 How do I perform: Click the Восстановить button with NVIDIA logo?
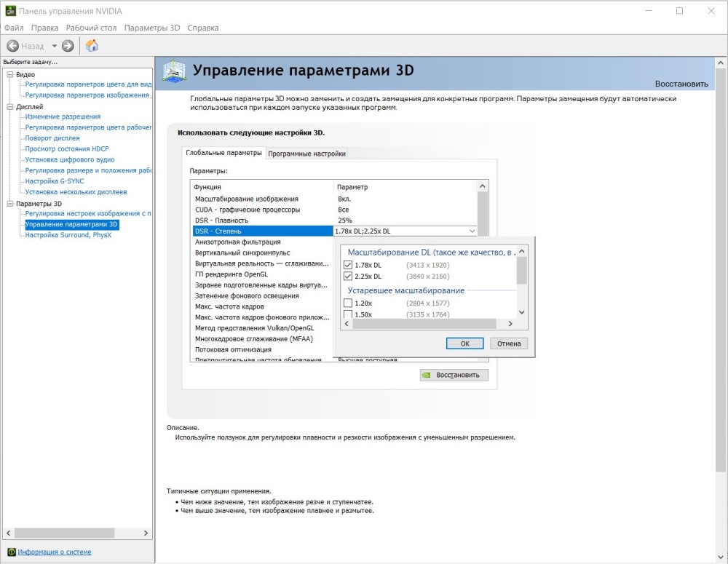pos(454,375)
